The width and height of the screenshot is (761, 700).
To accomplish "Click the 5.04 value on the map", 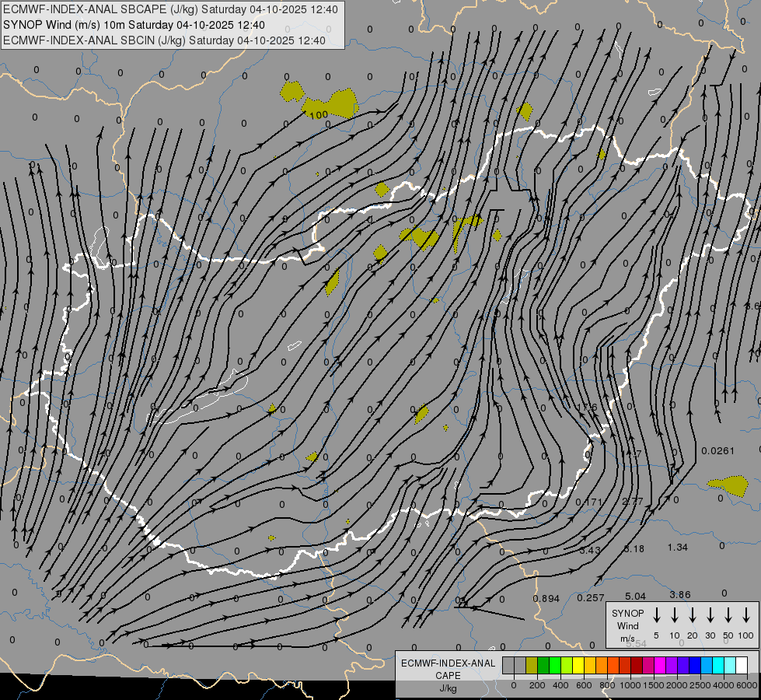I will tap(635, 596).
